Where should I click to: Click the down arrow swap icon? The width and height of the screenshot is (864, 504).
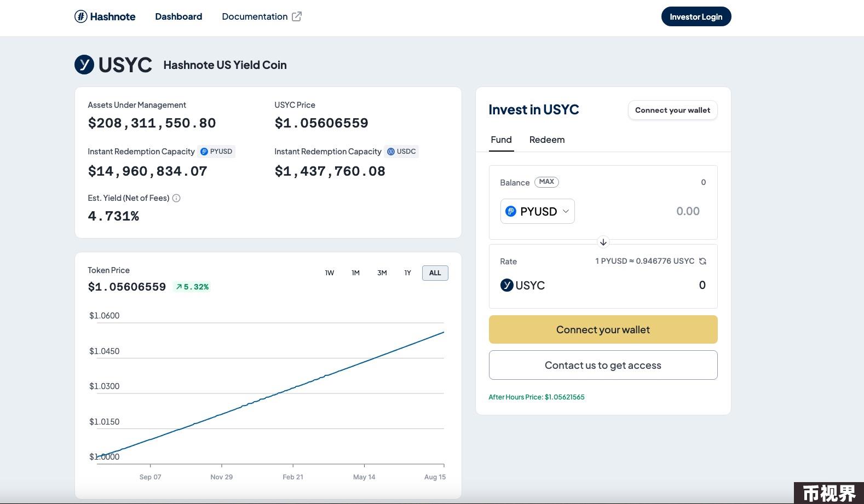tap(603, 242)
